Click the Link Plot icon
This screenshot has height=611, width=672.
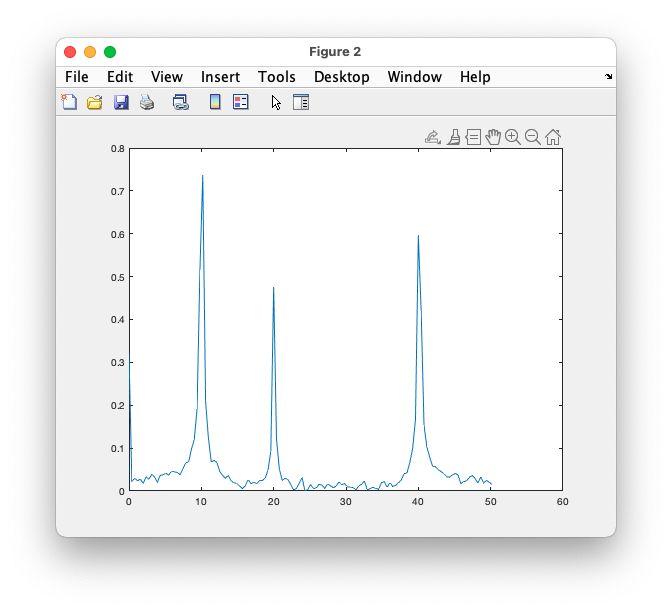click(x=180, y=102)
